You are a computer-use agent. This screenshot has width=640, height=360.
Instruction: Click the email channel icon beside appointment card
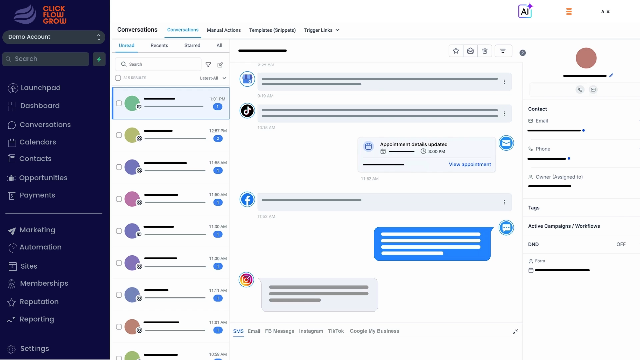tap(506, 143)
